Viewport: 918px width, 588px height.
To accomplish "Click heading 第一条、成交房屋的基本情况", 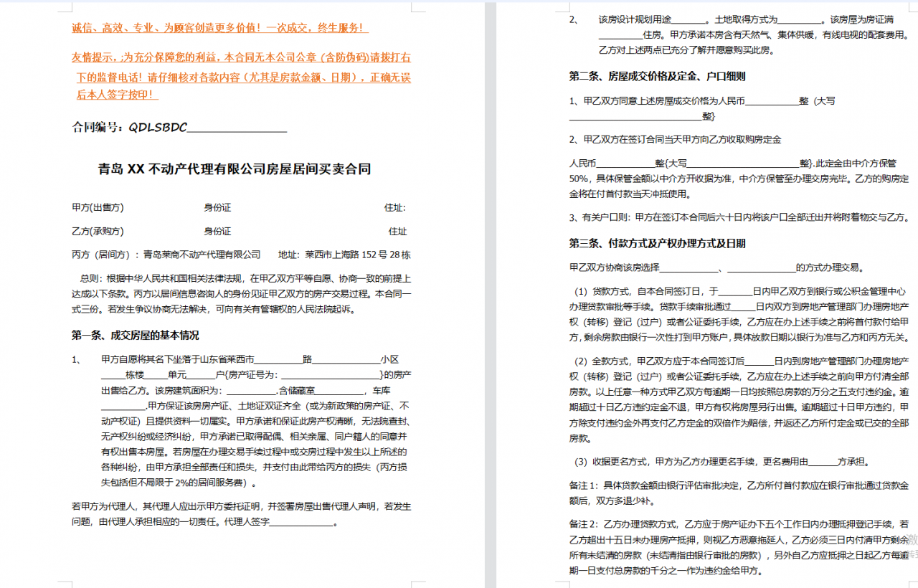I will tap(136, 335).
